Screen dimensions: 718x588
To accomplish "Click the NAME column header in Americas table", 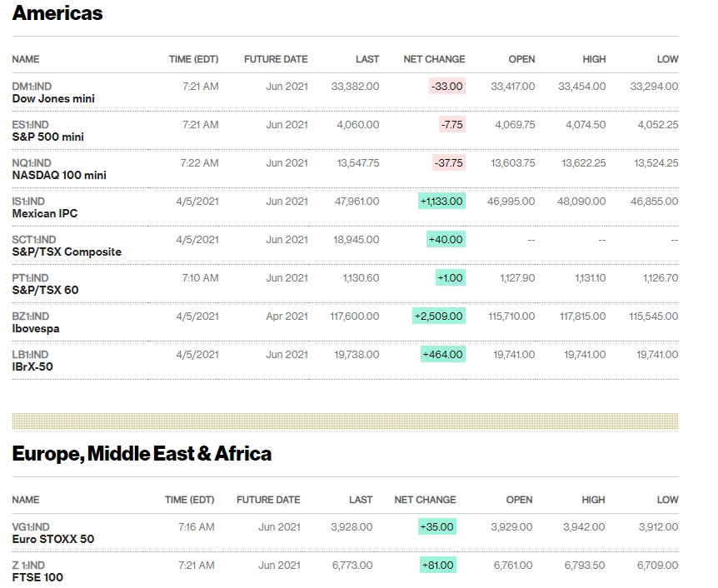I will click(26, 59).
